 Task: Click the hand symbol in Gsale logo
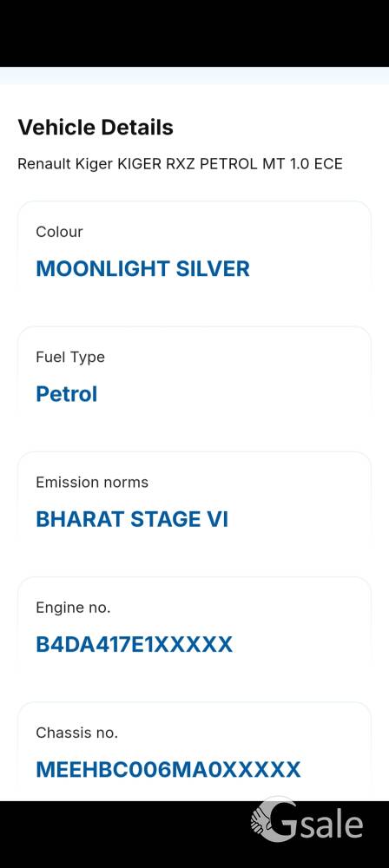[x=262, y=821]
